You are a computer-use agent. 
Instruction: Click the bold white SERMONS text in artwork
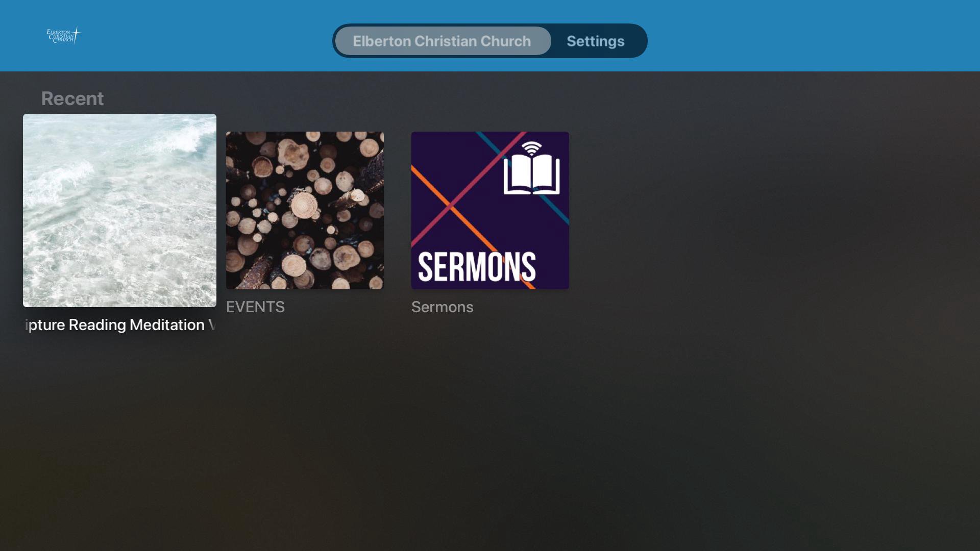coord(477,267)
